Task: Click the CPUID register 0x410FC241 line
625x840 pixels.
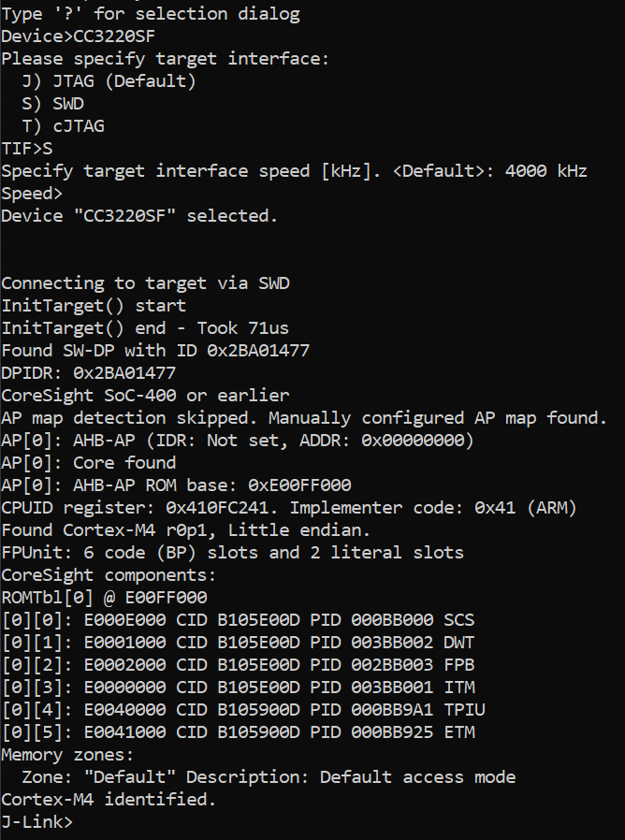Action: tap(290, 508)
